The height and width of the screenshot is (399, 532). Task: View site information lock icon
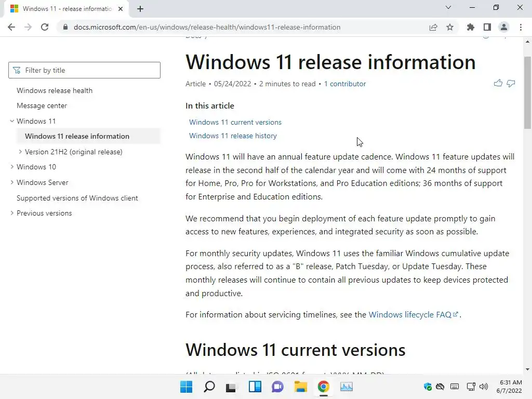click(x=65, y=27)
